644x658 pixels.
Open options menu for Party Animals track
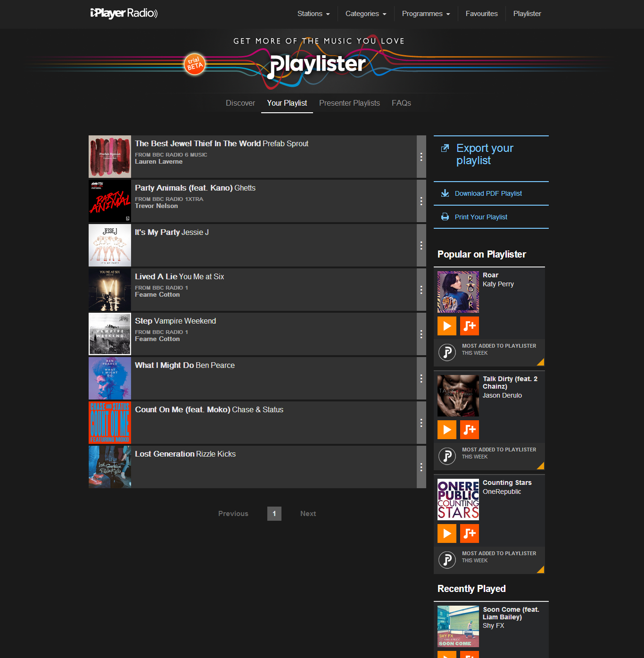421,201
